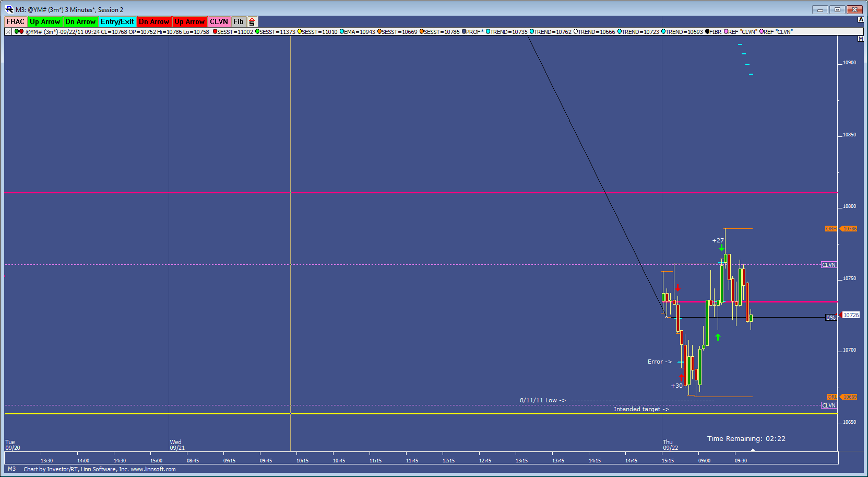
Task: Click the M button on price scale
Action: (x=861, y=39)
